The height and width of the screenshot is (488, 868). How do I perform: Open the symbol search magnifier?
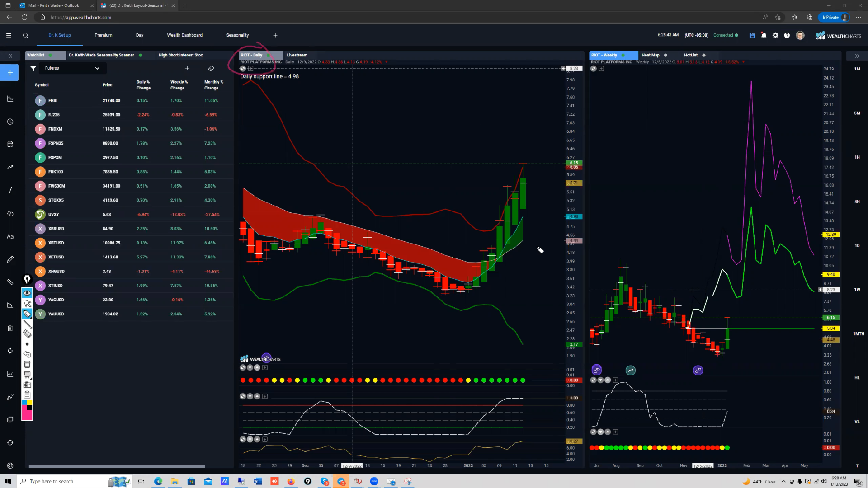(x=26, y=35)
